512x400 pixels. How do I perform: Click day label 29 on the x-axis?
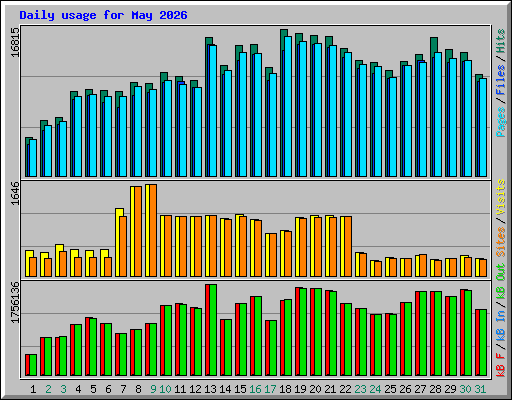tap(450, 389)
